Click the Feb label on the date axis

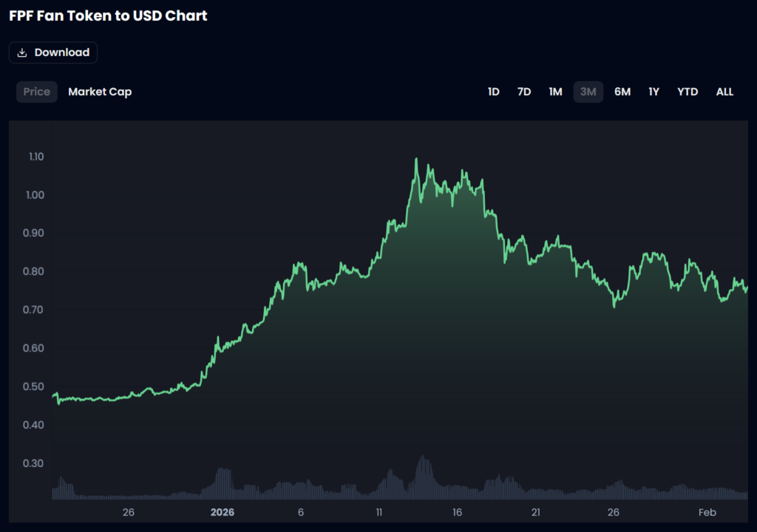coord(707,512)
